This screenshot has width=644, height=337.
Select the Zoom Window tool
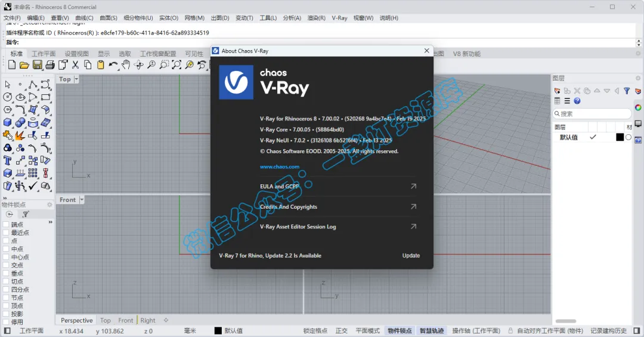[164, 64]
